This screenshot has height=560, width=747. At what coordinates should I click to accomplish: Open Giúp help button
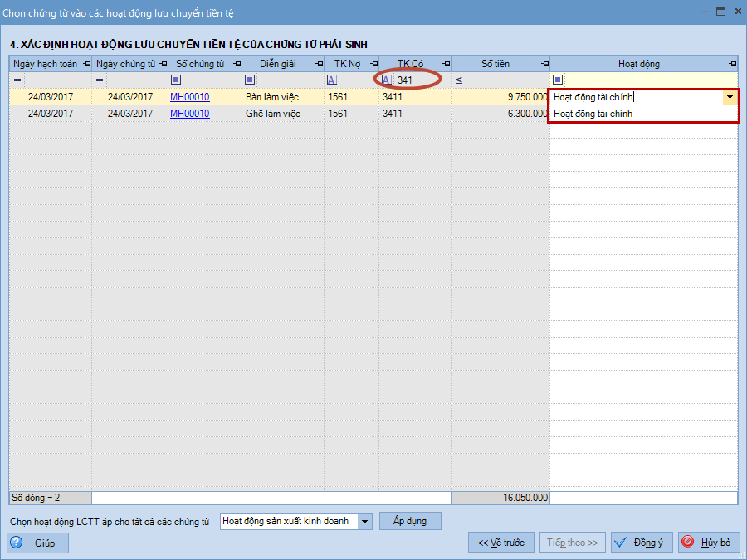[x=37, y=543]
